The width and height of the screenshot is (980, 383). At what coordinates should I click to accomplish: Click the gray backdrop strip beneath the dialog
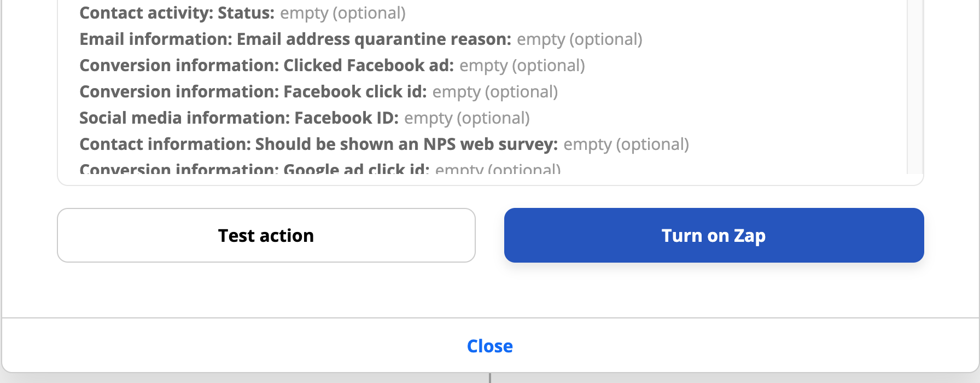pos(219,378)
